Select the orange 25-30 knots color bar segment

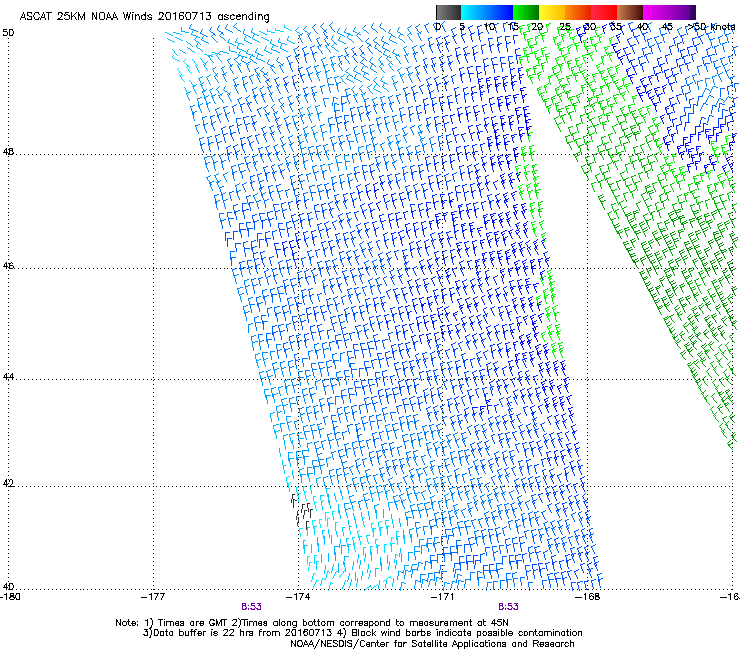pyautogui.click(x=578, y=12)
